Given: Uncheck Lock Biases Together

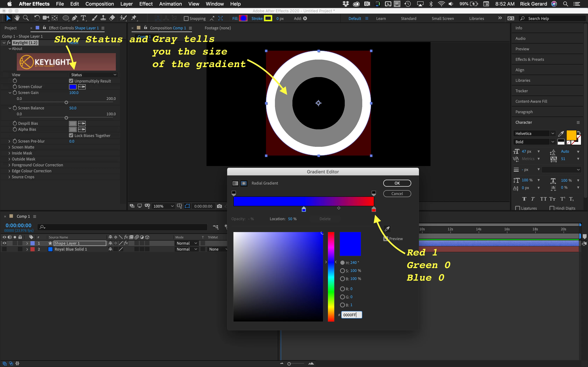Looking at the screenshot, I should point(71,135).
